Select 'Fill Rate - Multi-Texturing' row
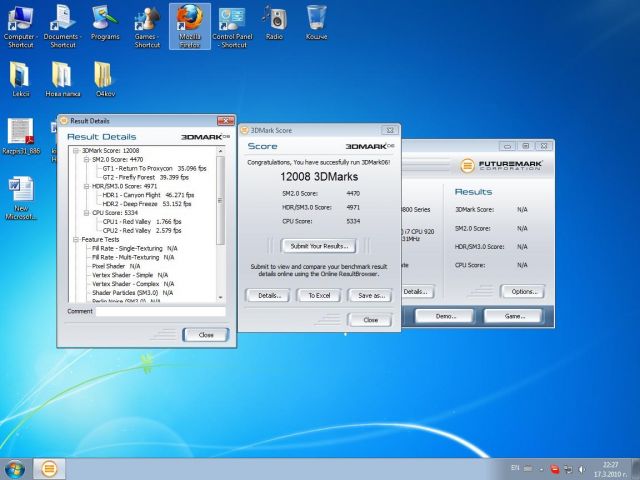The image size is (640, 480). (133, 257)
